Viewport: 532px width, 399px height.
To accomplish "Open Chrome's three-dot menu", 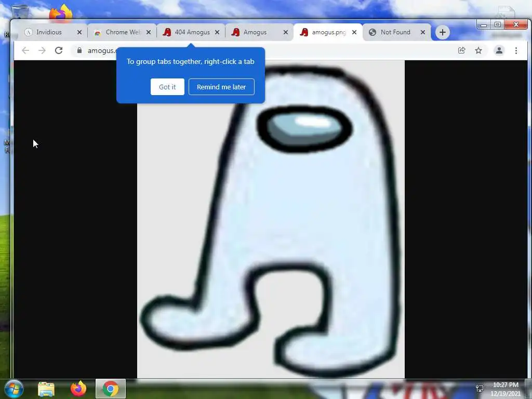I will click(516, 50).
